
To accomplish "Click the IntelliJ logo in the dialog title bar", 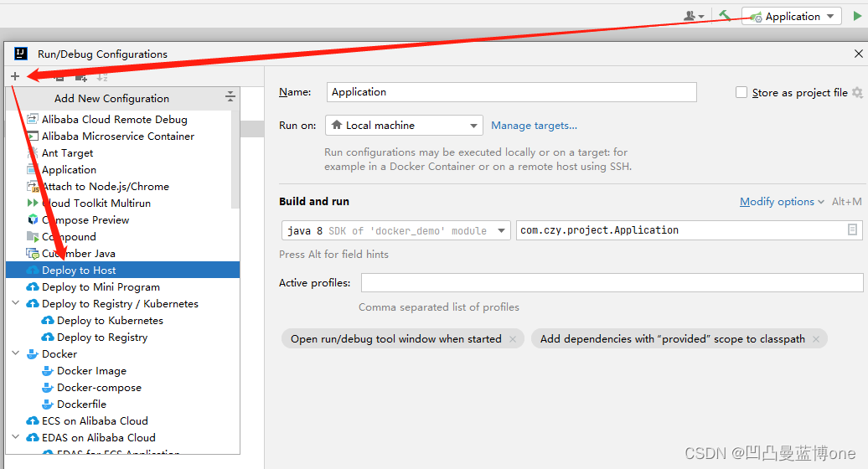I will pos(20,54).
